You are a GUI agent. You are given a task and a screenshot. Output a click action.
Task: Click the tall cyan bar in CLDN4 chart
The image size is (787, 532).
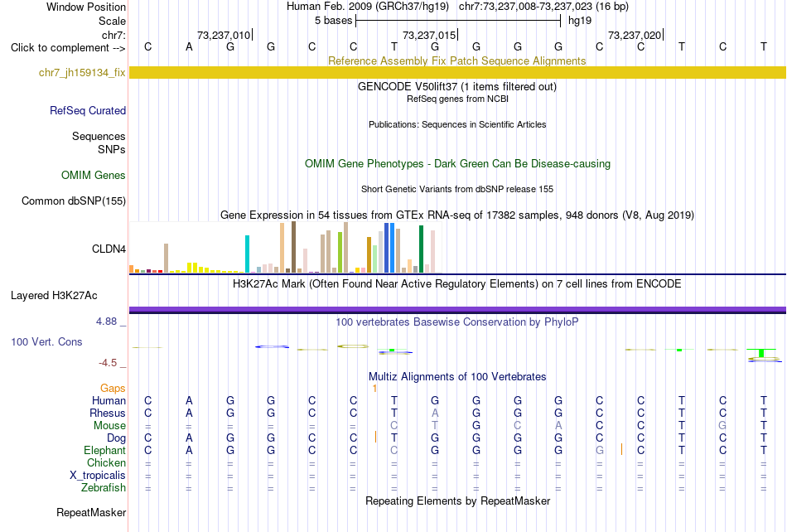(x=247, y=254)
